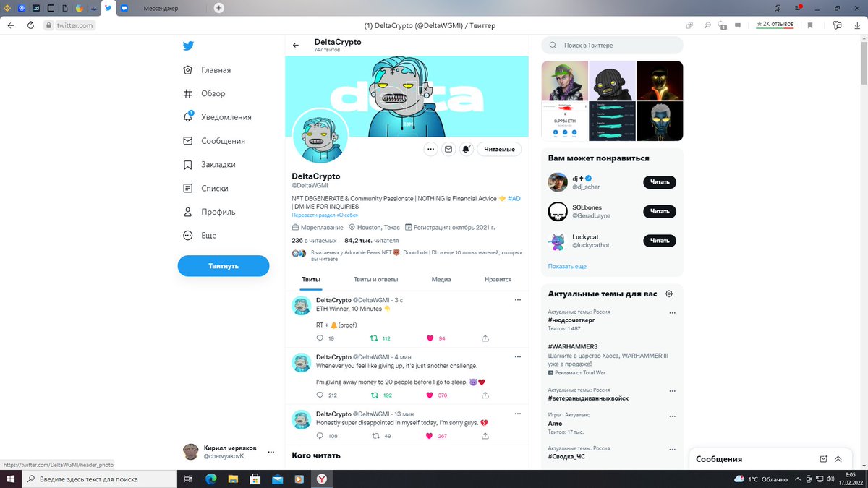Share the super disappointed tweet
868x488 pixels.
click(485, 436)
